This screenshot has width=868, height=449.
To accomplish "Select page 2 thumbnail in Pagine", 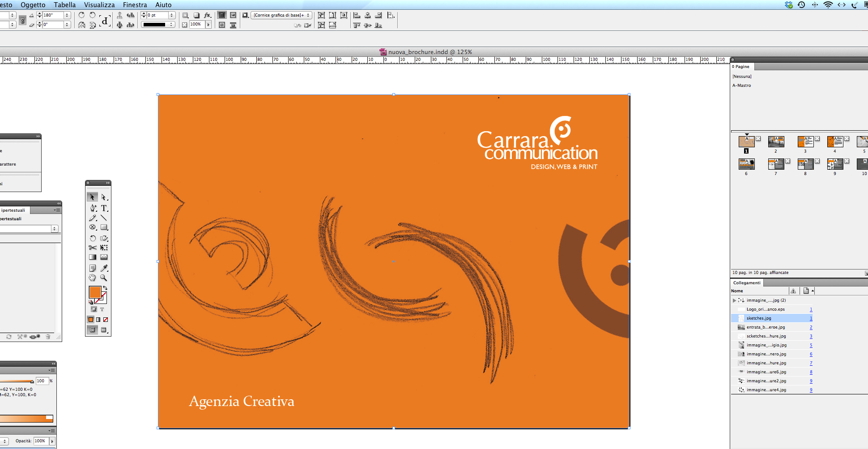I will tap(776, 142).
